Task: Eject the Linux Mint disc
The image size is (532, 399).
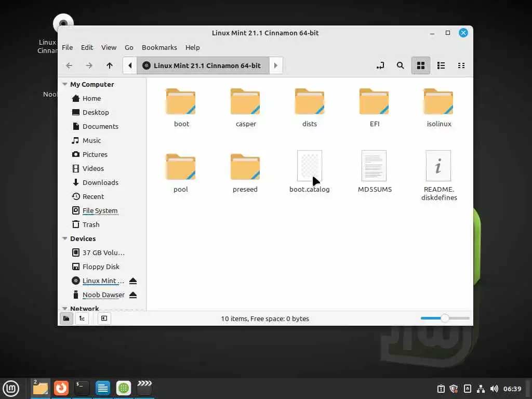Action: [133, 281]
